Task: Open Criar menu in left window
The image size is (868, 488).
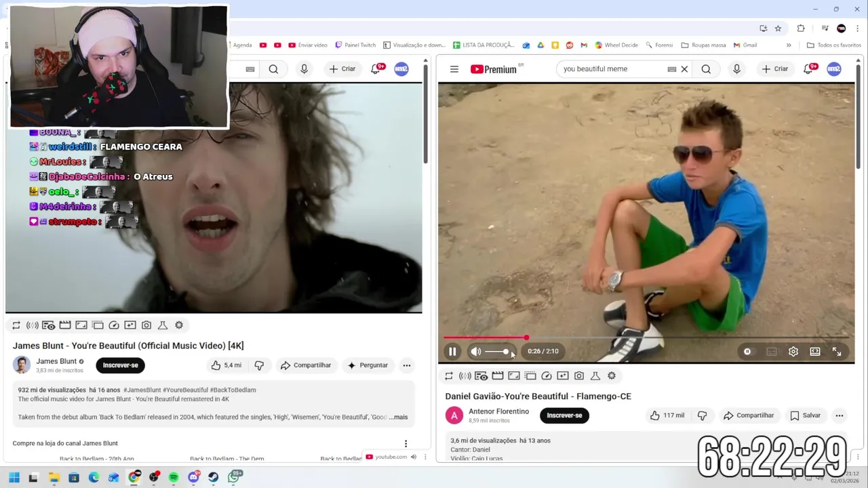Action: (342, 69)
